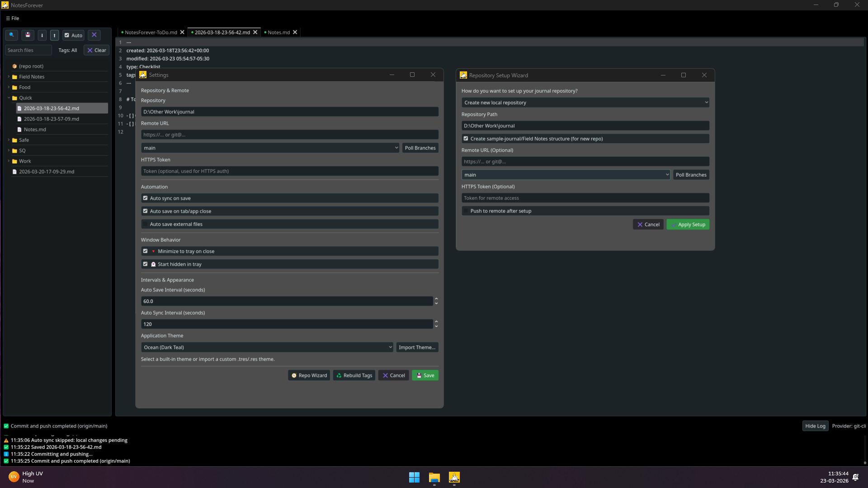868x488 pixels.
Task: Expand the Field Notes folder
Action: tap(9, 77)
